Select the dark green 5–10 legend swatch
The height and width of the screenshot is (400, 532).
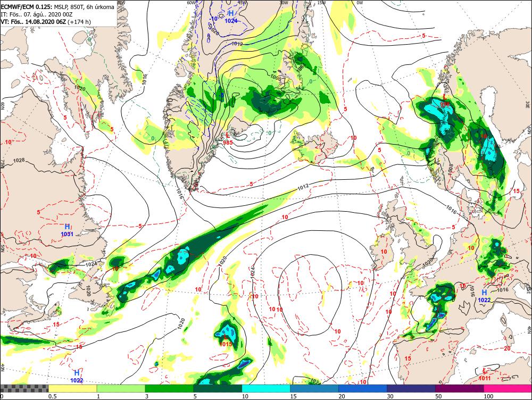pos(218,388)
